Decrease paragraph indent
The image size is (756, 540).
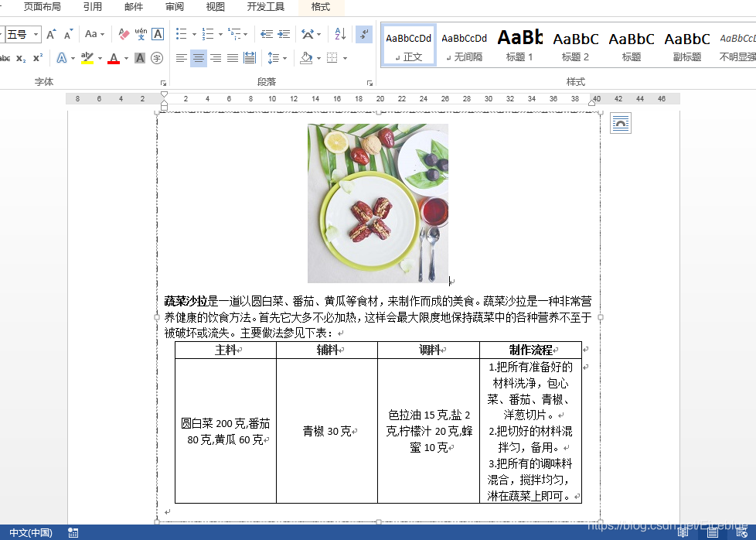pos(266,34)
